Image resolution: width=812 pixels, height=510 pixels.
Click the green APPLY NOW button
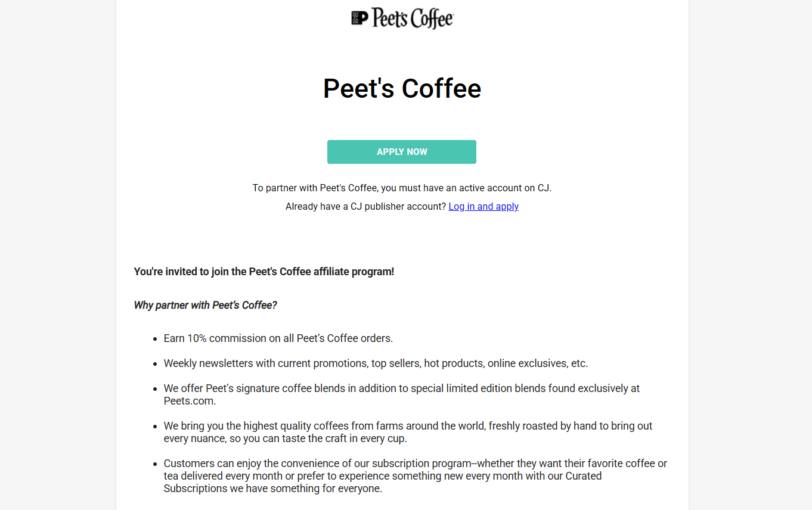(x=402, y=152)
